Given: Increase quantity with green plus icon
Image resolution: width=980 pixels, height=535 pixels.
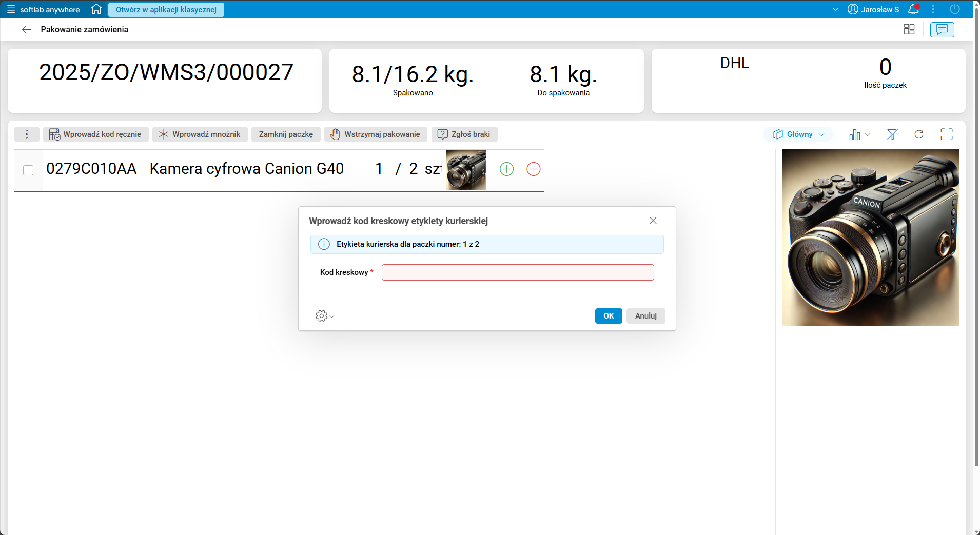Looking at the screenshot, I should pyautogui.click(x=506, y=169).
